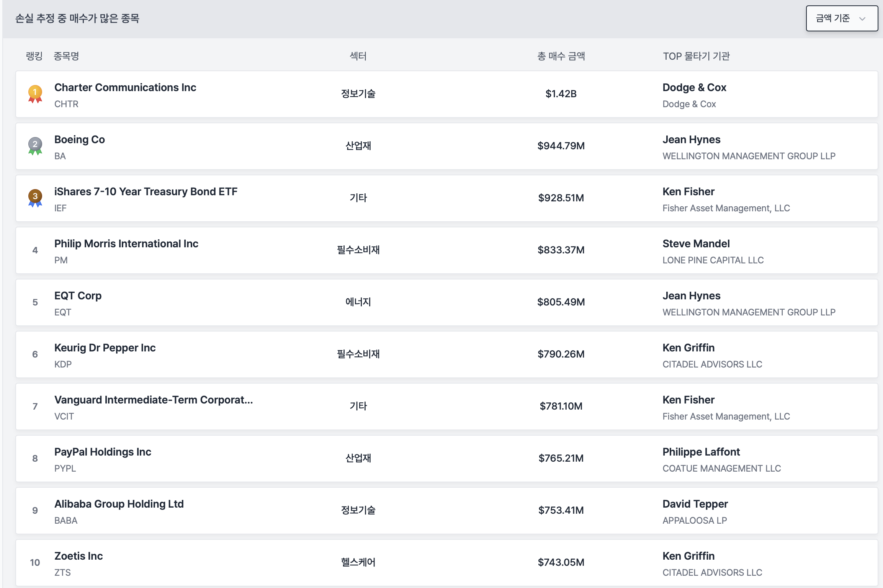Open iShares 7-10 Year Treasury Bond ETF
The height and width of the screenshot is (588, 883).
[x=146, y=192]
